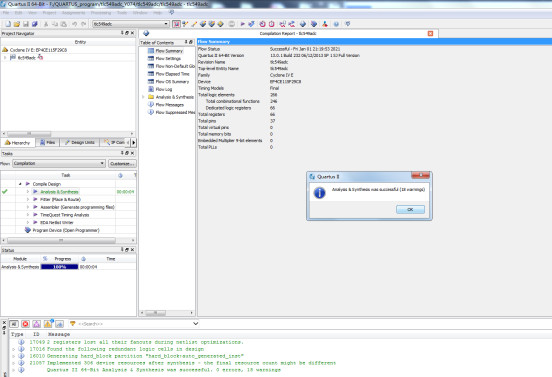552x377 pixels.
Task: Click the Customize button in Tasks
Action: (122, 164)
